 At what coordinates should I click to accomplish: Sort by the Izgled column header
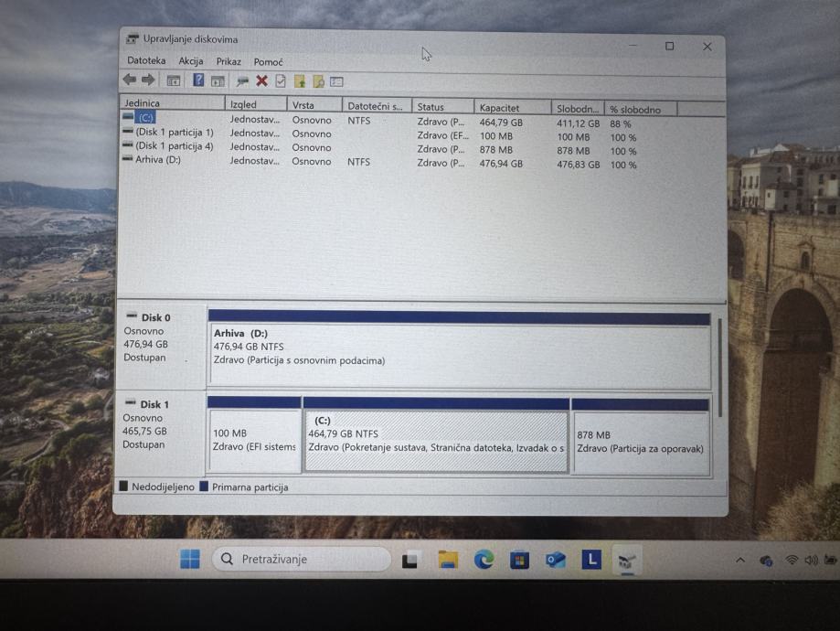pyautogui.click(x=256, y=104)
